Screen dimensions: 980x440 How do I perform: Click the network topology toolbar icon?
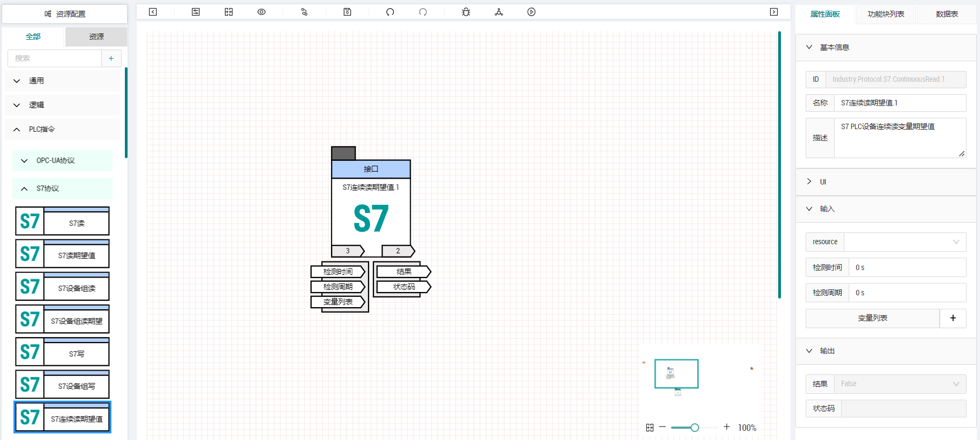[499, 12]
